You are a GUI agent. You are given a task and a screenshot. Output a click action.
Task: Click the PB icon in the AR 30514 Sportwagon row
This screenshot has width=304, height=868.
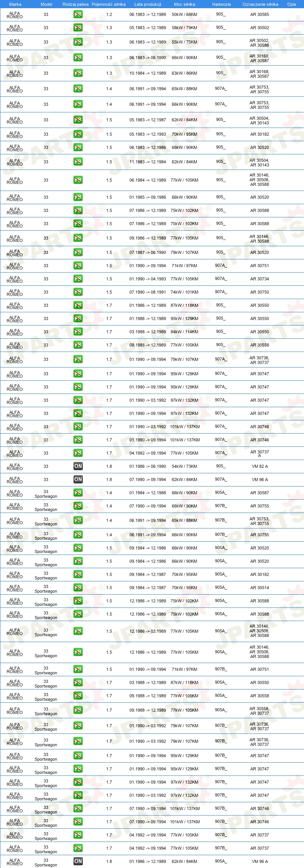pos(78,588)
